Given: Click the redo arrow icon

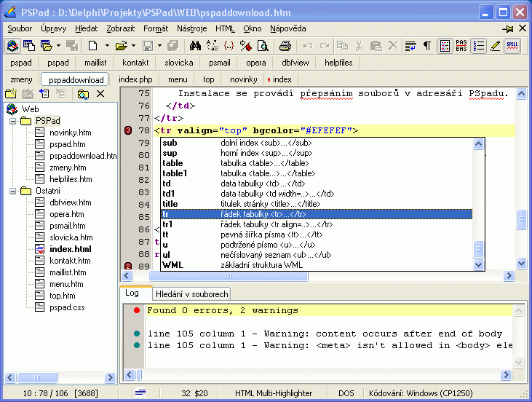Looking at the screenshot, I should click(x=325, y=45).
